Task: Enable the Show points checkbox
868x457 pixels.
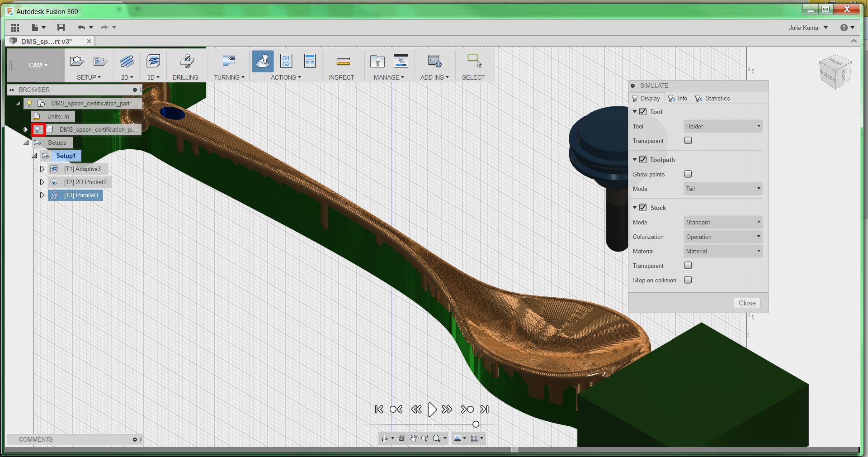Action: (688, 174)
